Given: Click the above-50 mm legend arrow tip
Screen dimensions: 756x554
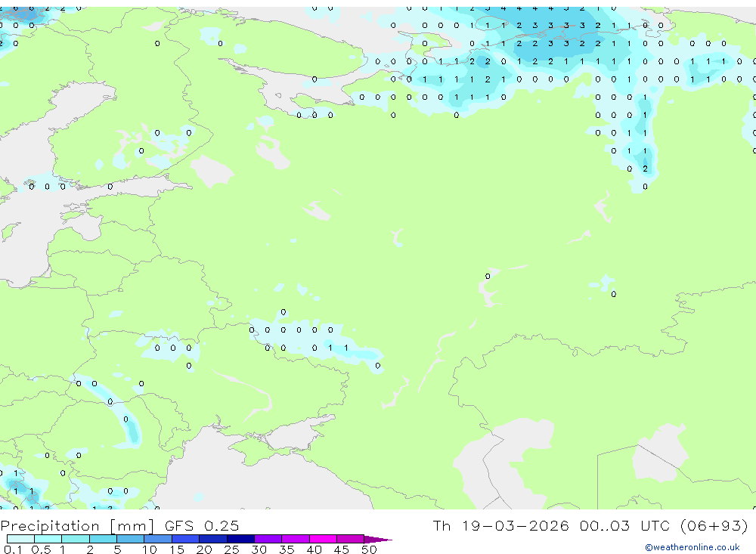Looking at the screenshot, I should click(378, 540).
